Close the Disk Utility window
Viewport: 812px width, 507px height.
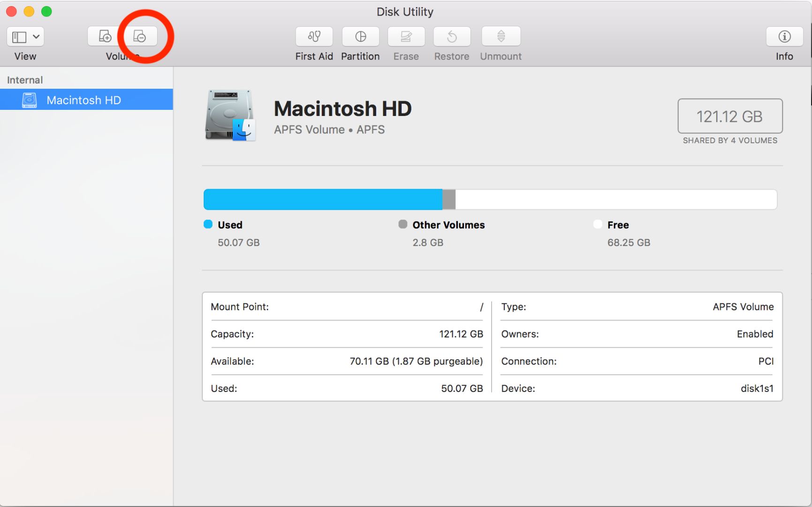click(x=11, y=11)
